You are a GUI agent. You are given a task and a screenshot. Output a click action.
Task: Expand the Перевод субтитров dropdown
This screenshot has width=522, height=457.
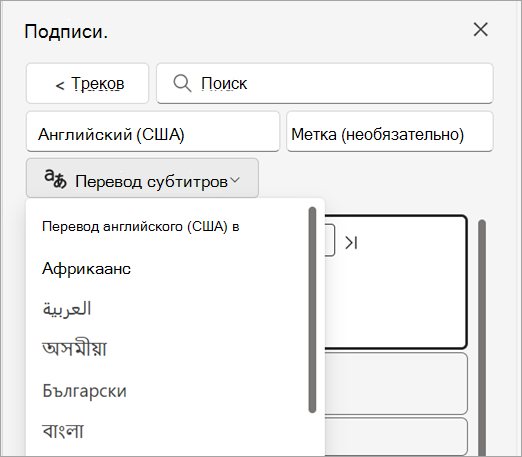[x=142, y=178]
